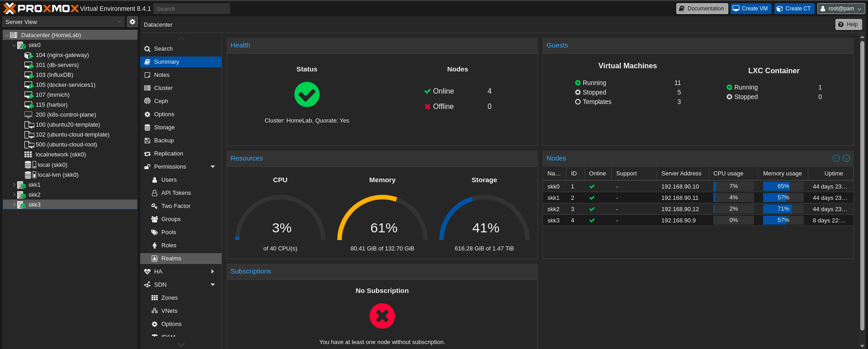Open the Notes menu item
Image resolution: width=868 pixels, height=349 pixels.
click(181, 75)
